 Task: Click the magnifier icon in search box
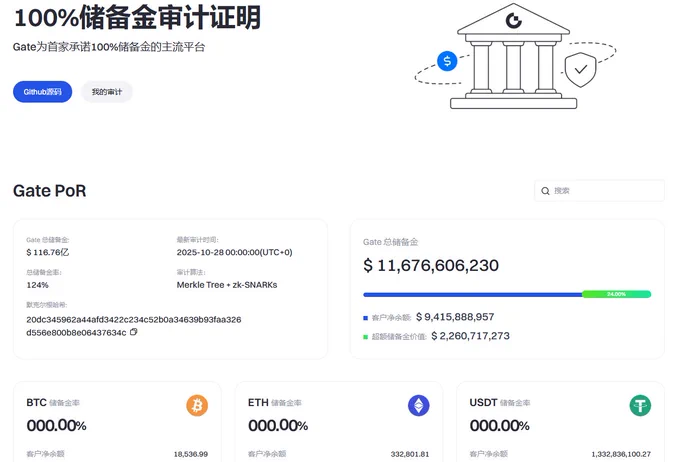[545, 191]
